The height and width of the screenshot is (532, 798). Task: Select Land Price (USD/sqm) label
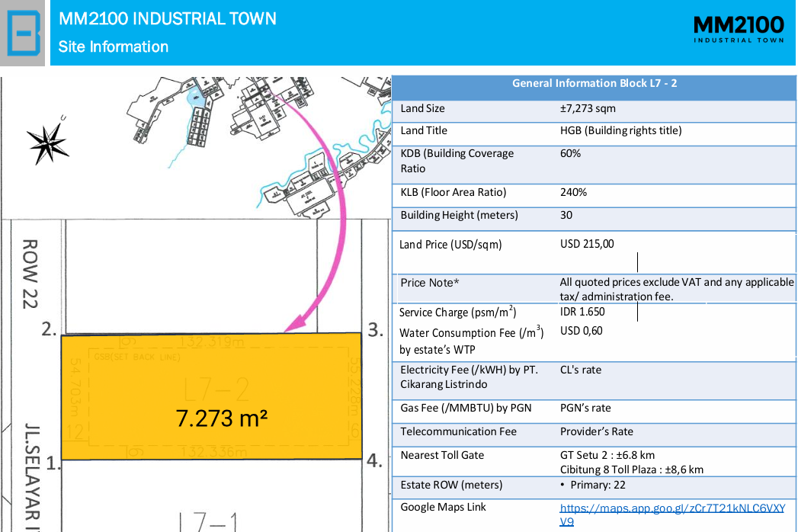(450, 245)
